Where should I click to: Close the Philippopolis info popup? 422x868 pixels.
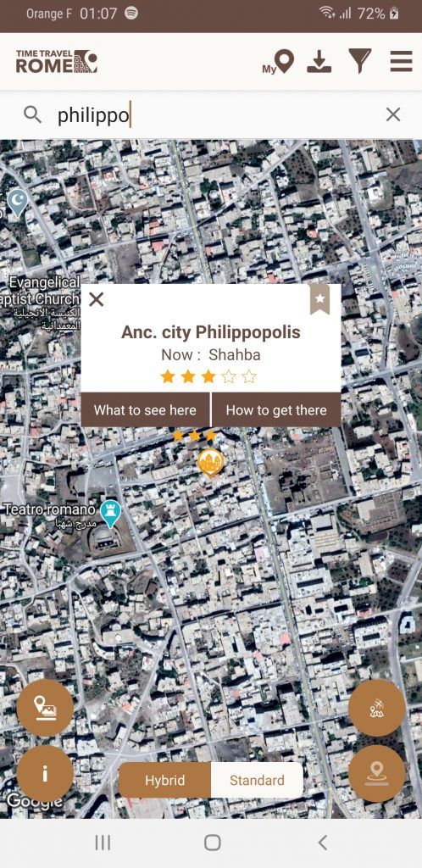click(x=97, y=299)
